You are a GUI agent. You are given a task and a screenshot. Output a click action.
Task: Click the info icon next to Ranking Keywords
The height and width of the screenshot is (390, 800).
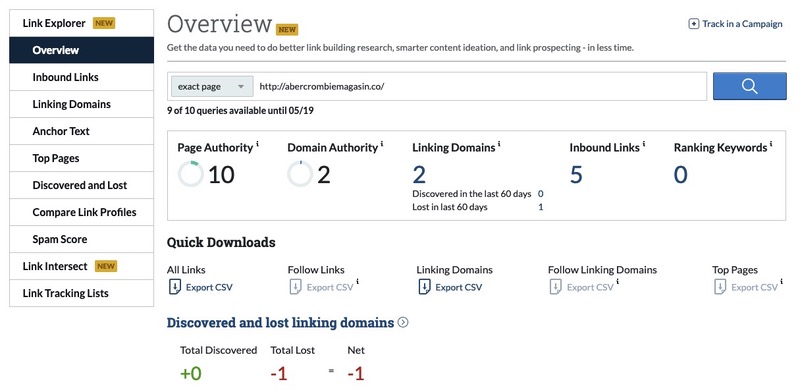[x=771, y=144]
